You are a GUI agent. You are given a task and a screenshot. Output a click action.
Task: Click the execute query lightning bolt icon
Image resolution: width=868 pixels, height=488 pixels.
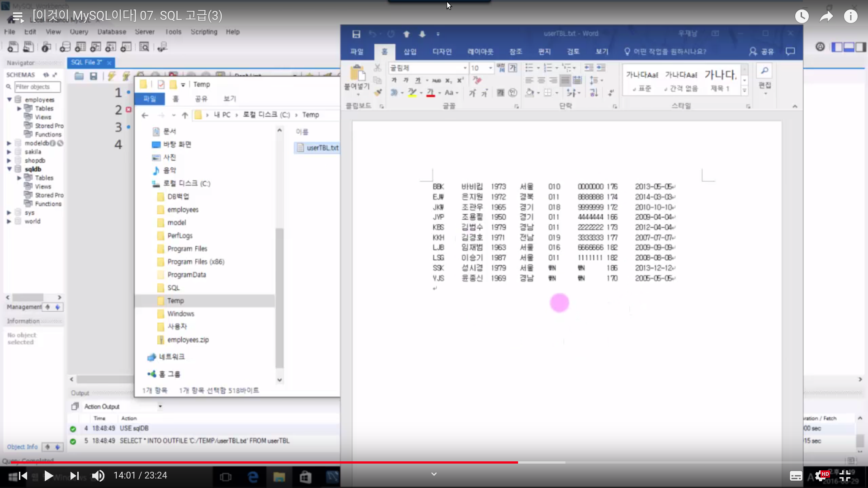click(x=111, y=76)
